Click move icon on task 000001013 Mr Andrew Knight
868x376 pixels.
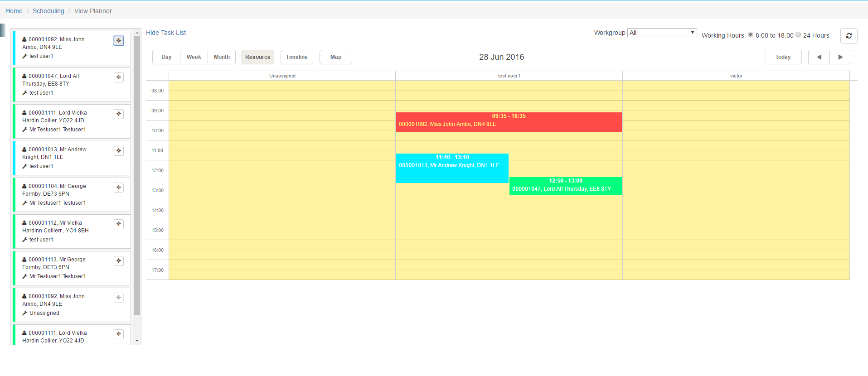point(119,151)
